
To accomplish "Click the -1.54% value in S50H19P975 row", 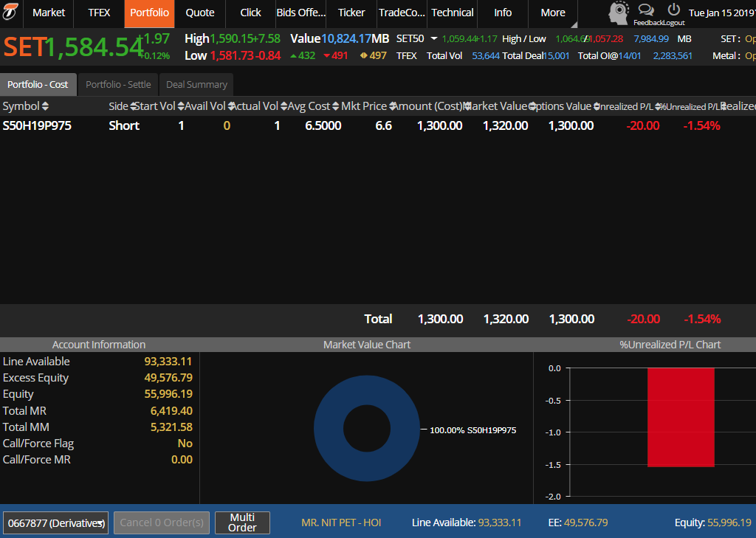I will click(701, 125).
